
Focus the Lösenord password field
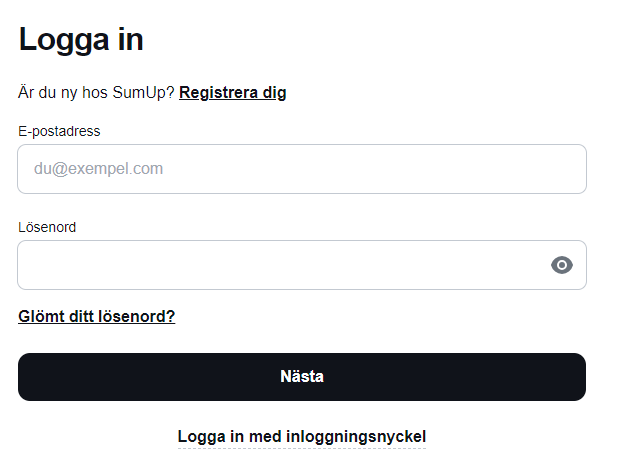[280, 265]
